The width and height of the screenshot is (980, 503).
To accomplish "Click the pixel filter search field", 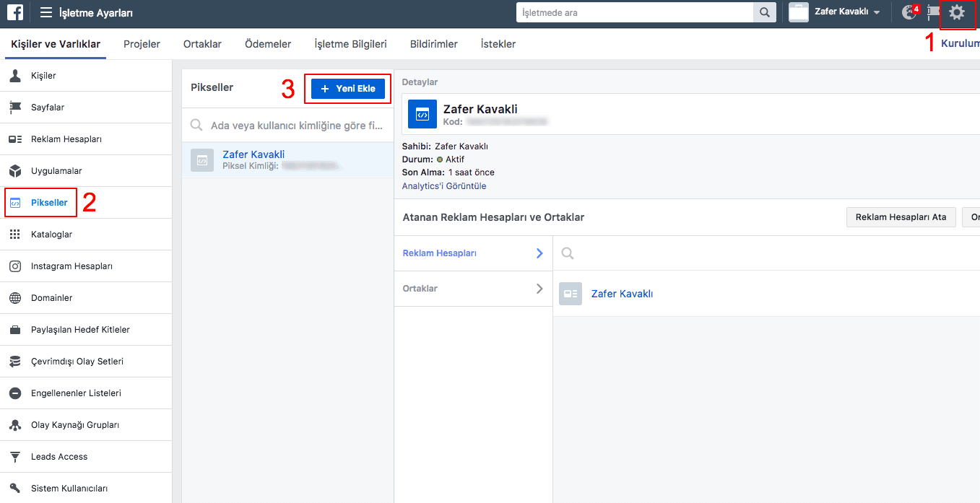I will [x=287, y=126].
